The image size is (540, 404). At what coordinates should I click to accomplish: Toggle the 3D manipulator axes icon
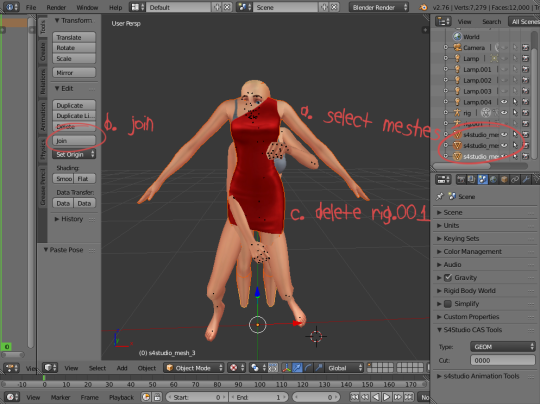click(x=286, y=368)
